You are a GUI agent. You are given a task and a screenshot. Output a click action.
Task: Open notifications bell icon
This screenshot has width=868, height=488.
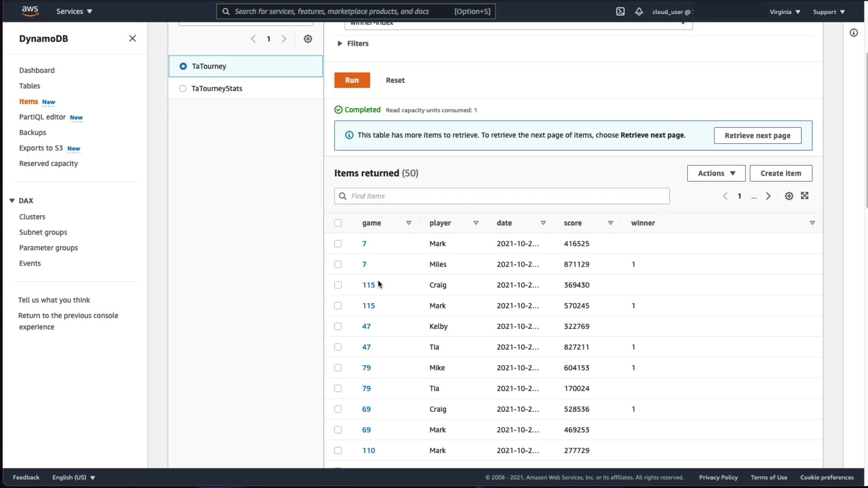click(639, 12)
